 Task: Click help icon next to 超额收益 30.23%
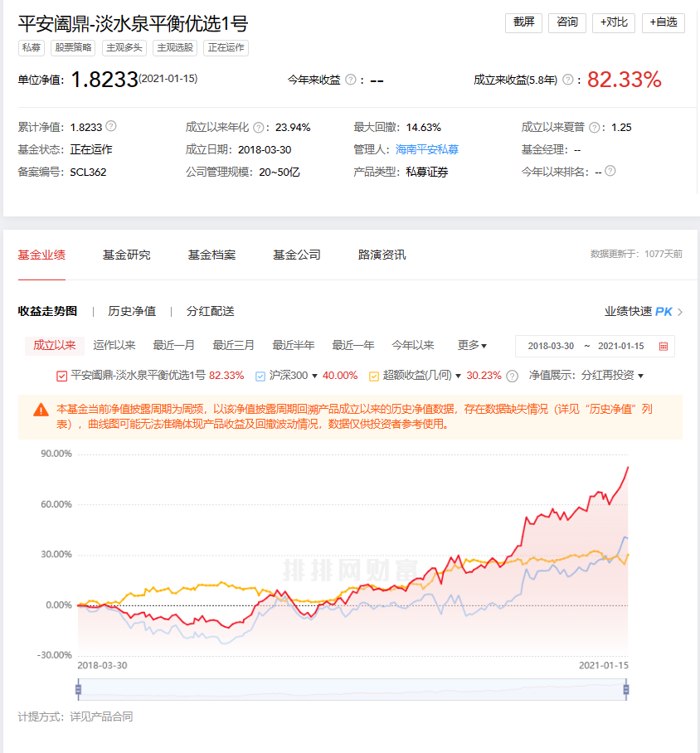click(513, 376)
